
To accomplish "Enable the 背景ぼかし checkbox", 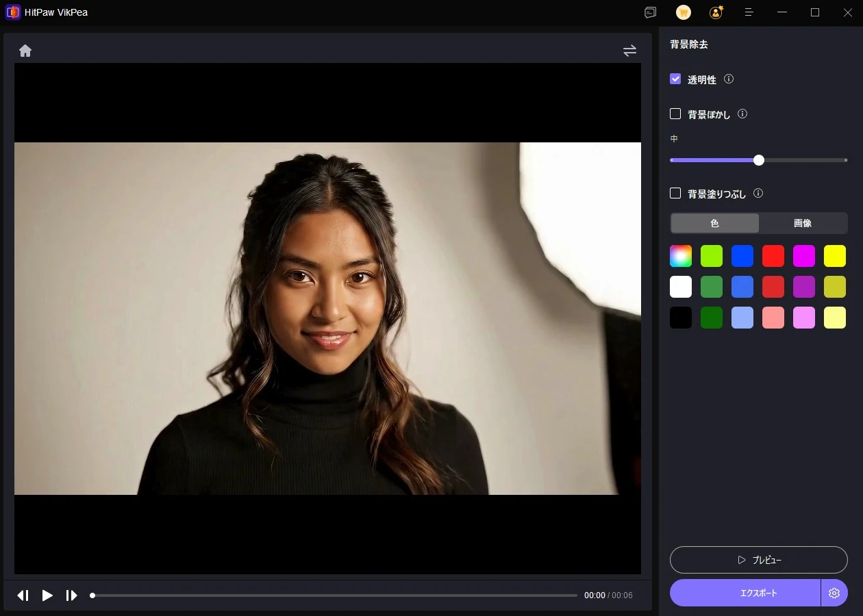I will 675,114.
